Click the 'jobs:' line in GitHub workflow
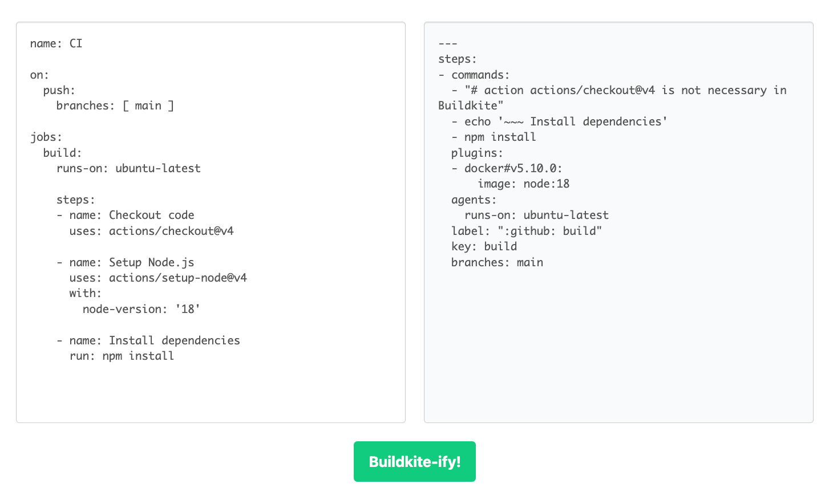The height and width of the screenshot is (504, 833). 46,137
